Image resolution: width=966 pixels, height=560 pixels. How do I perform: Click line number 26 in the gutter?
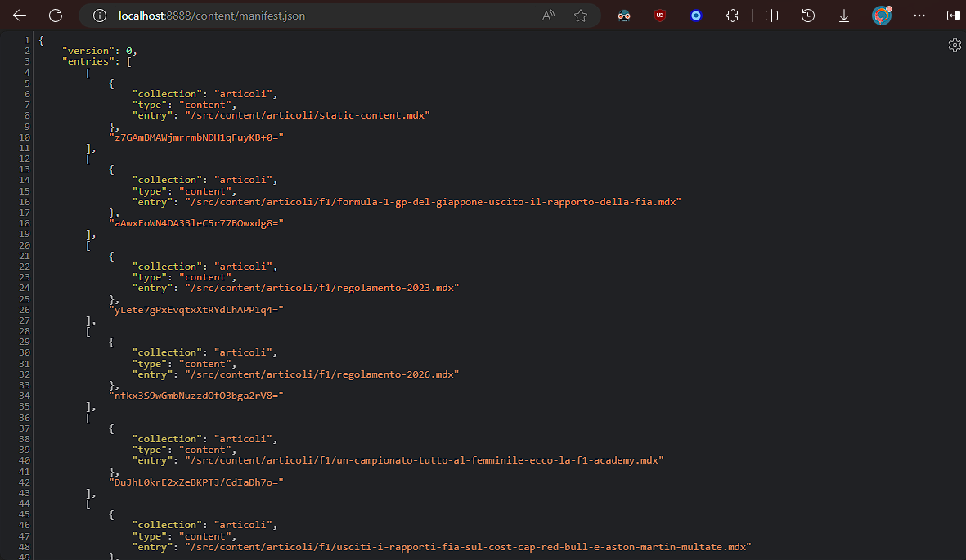(25, 310)
